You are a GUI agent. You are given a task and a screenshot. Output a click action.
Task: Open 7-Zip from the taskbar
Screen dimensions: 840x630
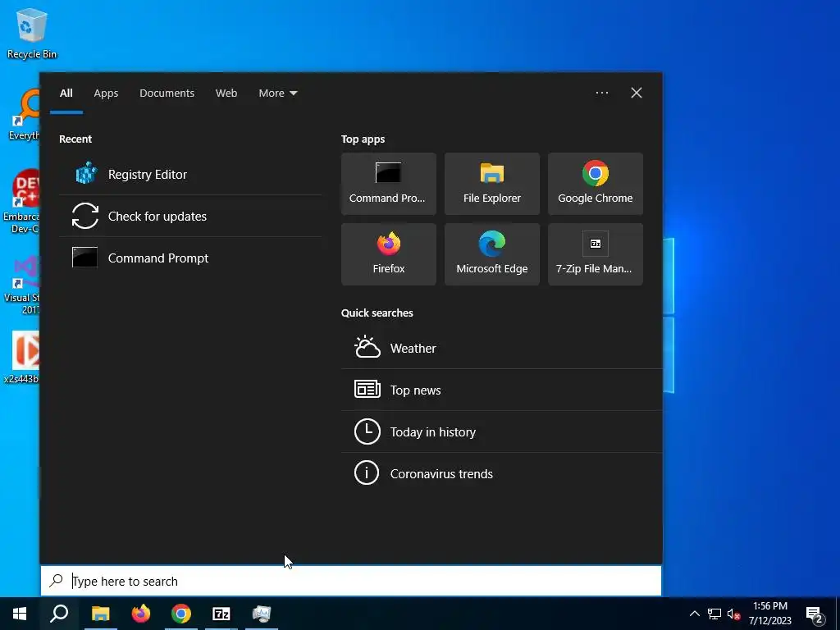tap(221, 614)
